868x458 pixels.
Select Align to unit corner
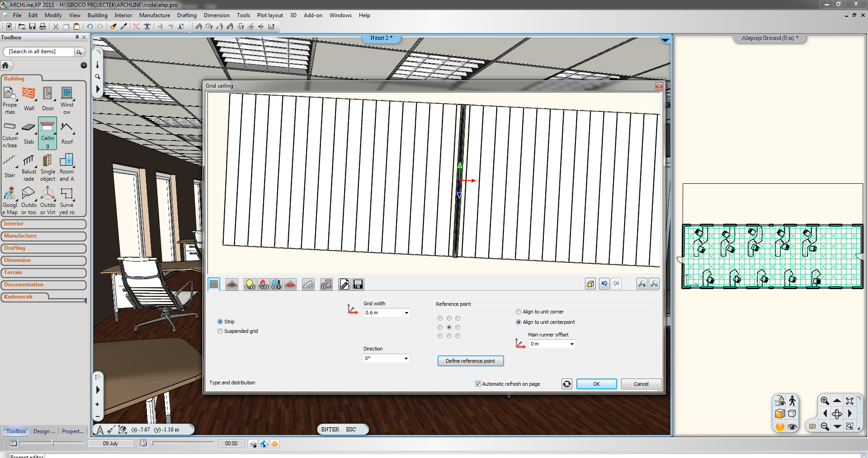click(519, 312)
